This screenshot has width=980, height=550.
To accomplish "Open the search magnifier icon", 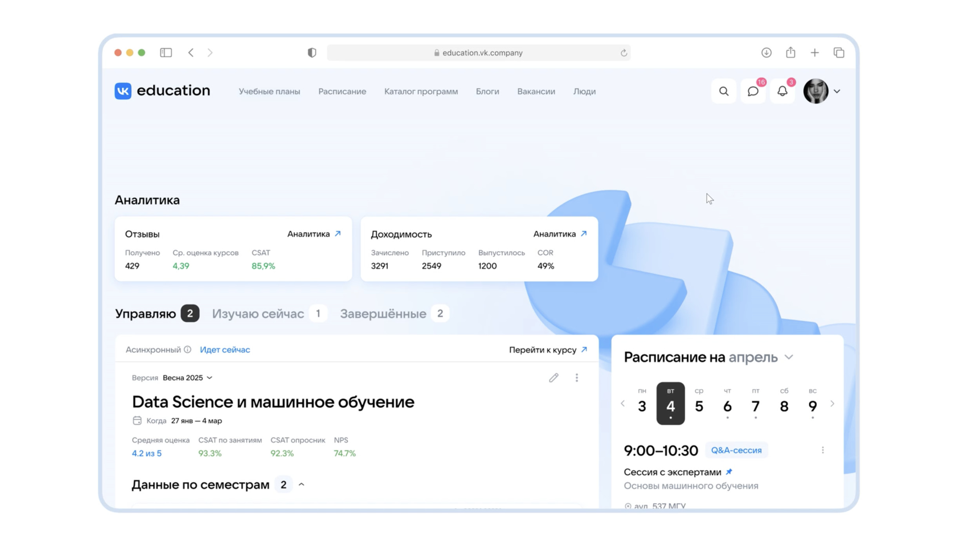I will (724, 91).
